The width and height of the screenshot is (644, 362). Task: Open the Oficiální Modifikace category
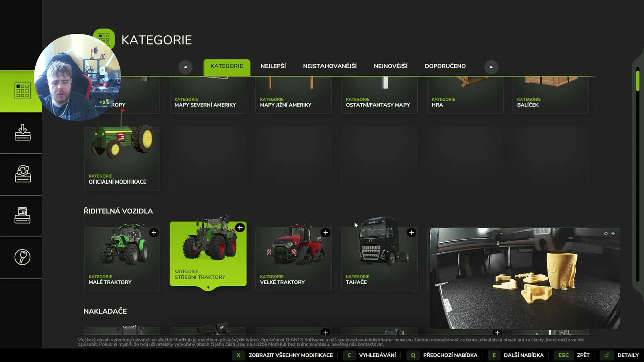122,158
